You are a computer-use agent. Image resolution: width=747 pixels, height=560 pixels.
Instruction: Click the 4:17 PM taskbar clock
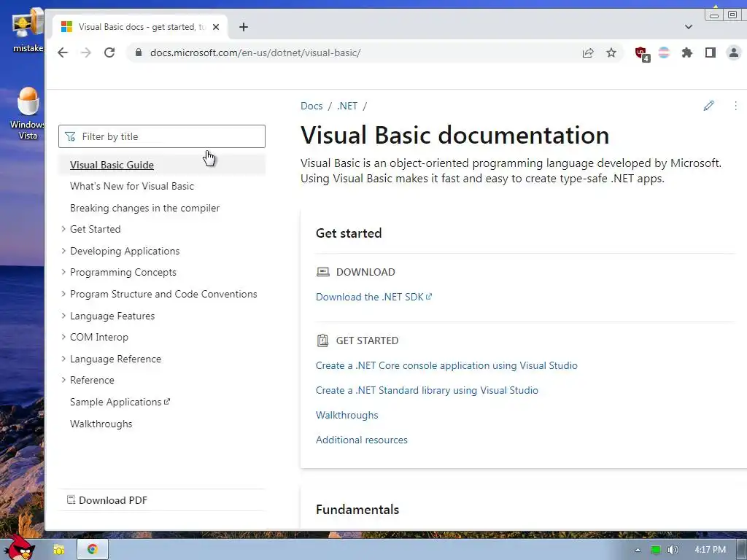pyautogui.click(x=710, y=550)
